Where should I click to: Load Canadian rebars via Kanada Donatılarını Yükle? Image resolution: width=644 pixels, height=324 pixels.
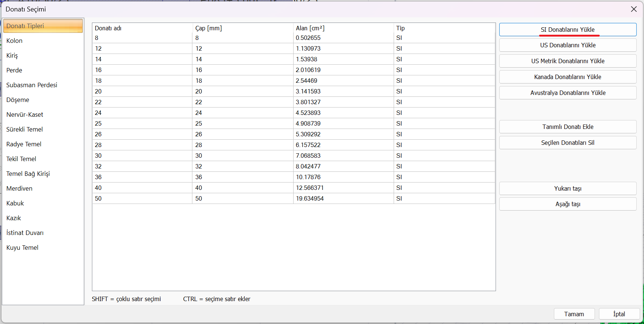coord(568,77)
